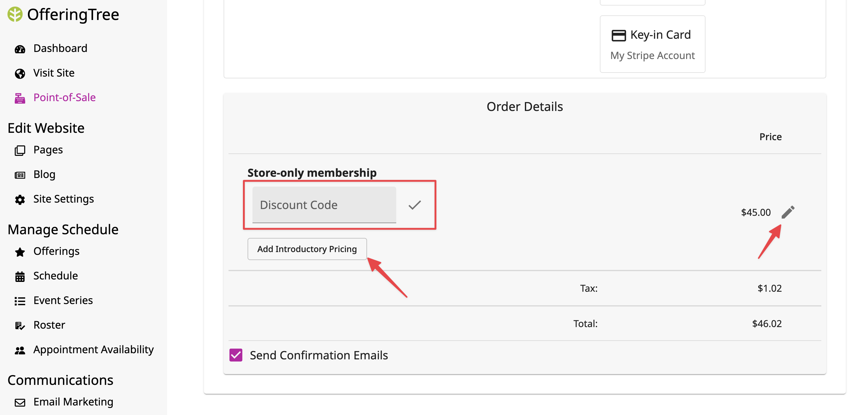Open the Pages menu item
The image size is (868, 415).
(x=48, y=150)
